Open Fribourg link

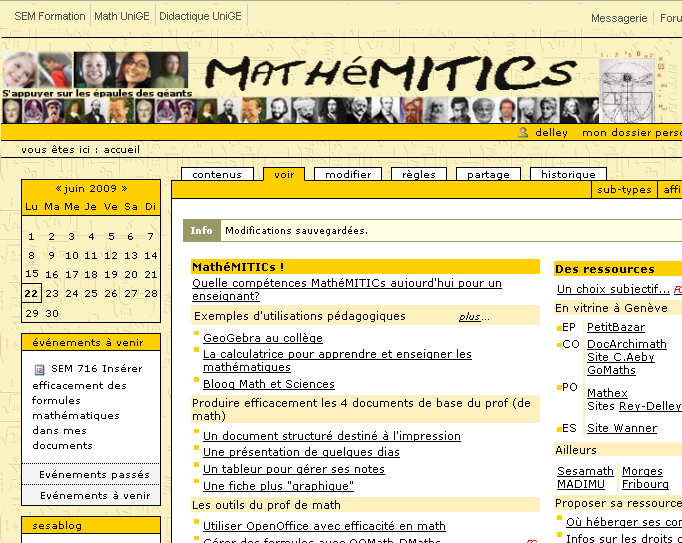645,484
